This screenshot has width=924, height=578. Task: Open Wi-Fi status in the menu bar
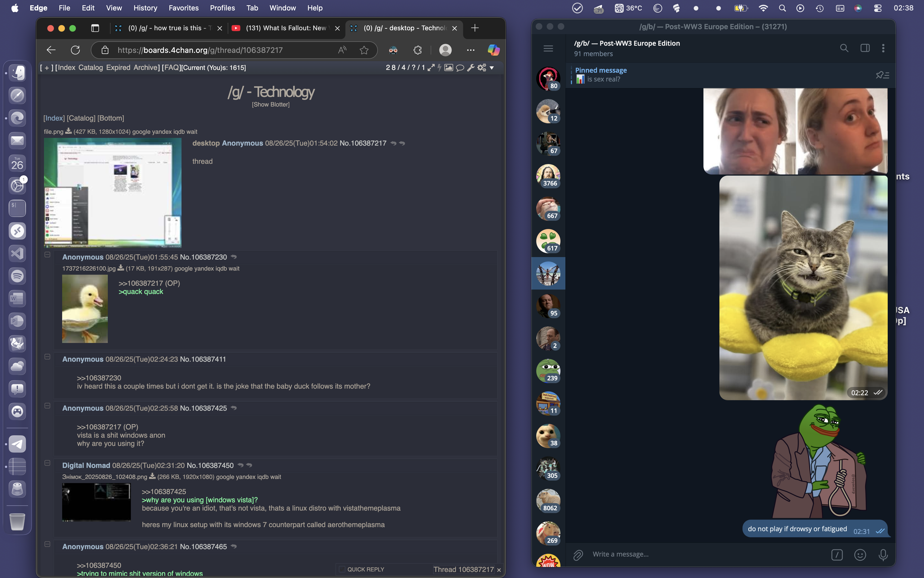pyautogui.click(x=763, y=8)
